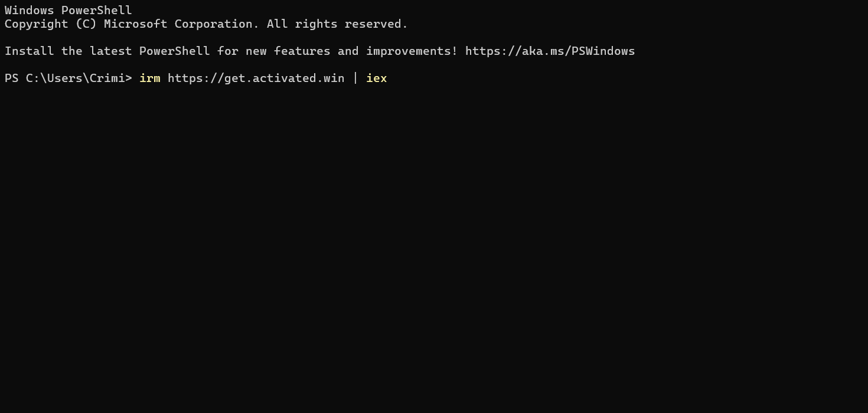The image size is (868, 413).
Task: Click the pipe symbol before iex
Action: (x=355, y=78)
